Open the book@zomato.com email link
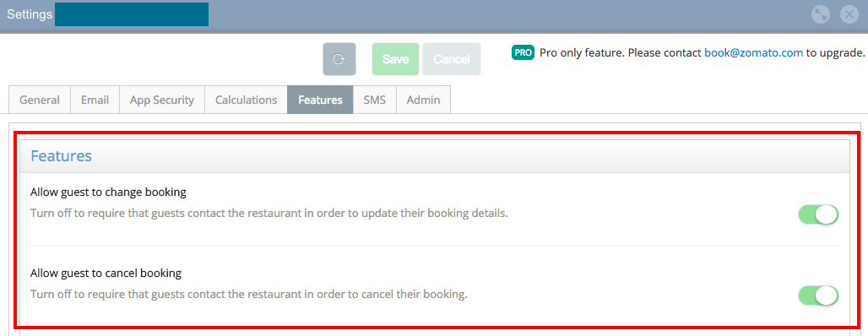The image size is (868, 336). 753,53
